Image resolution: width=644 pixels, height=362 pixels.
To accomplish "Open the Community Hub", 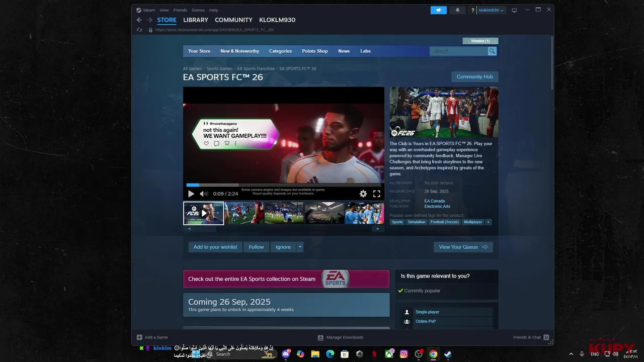I will [475, 77].
